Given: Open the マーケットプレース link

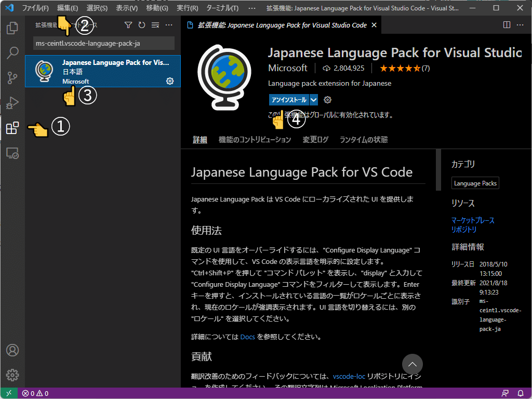Looking at the screenshot, I should 473,220.
